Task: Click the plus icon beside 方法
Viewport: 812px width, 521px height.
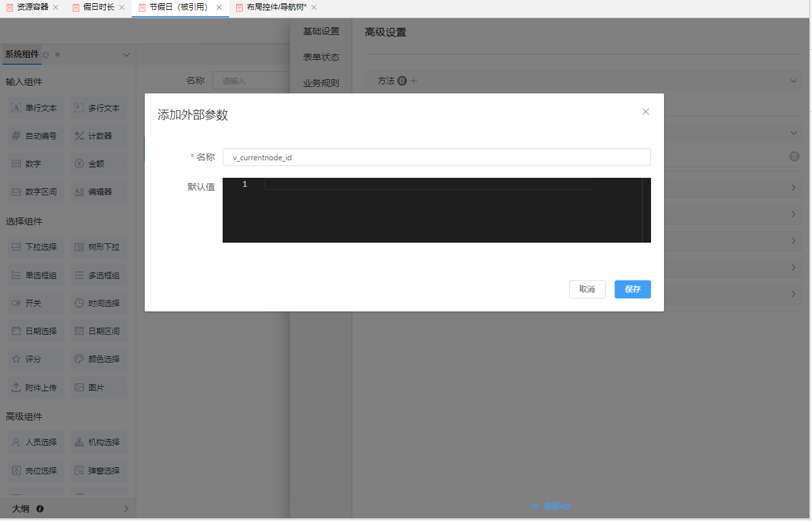Action: tap(414, 81)
